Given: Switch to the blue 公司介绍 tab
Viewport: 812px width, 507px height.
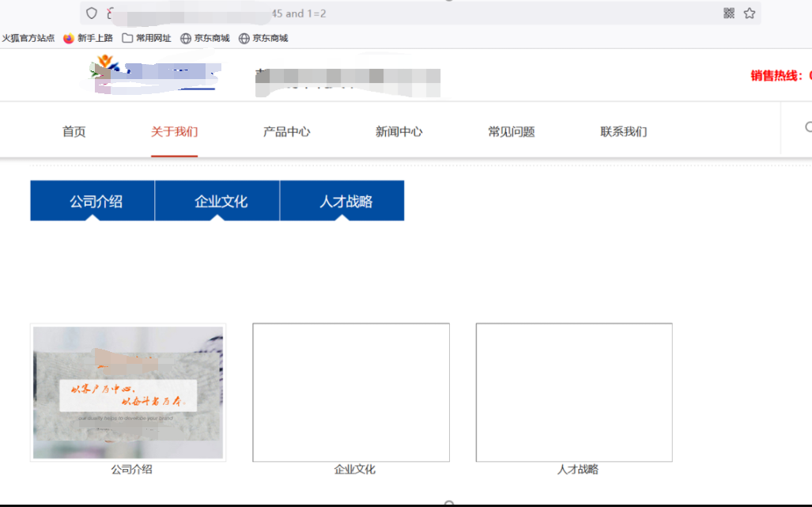Looking at the screenshot, I should [93, 201].
